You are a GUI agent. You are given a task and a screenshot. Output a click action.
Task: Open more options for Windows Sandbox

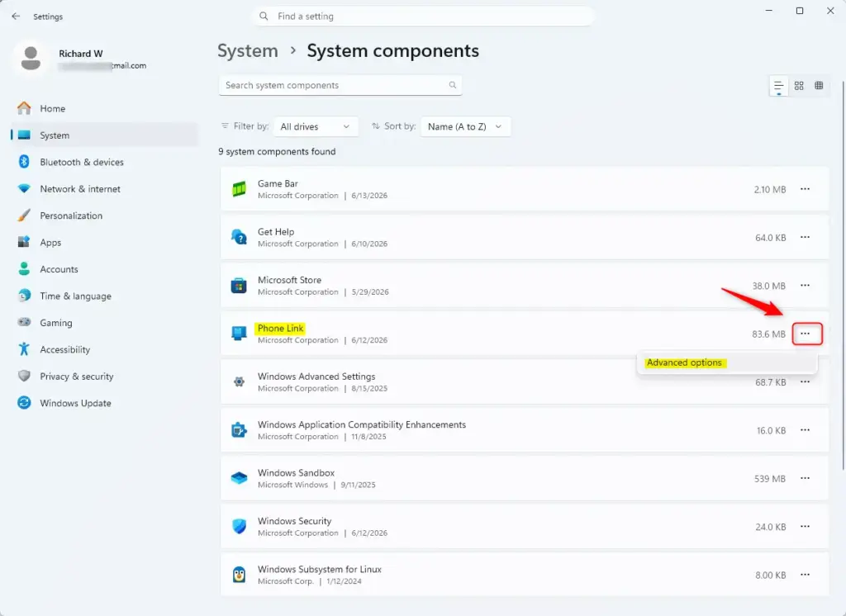pos(805,478)
